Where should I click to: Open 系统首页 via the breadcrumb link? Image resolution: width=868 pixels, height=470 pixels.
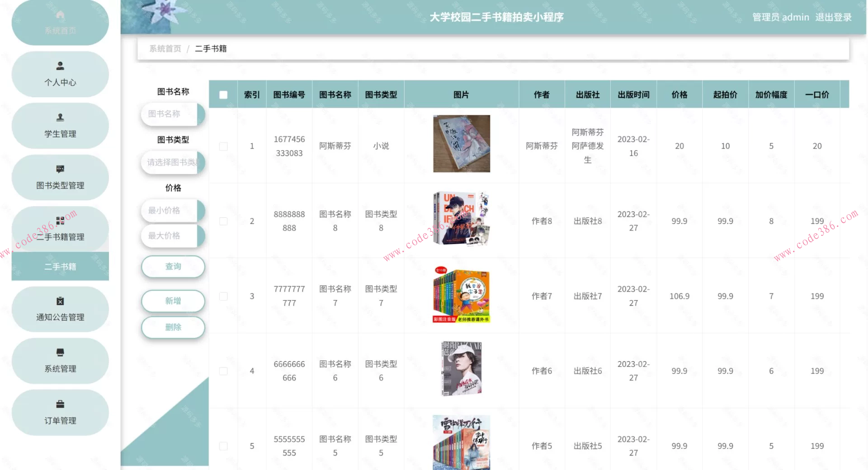(165, 48)
